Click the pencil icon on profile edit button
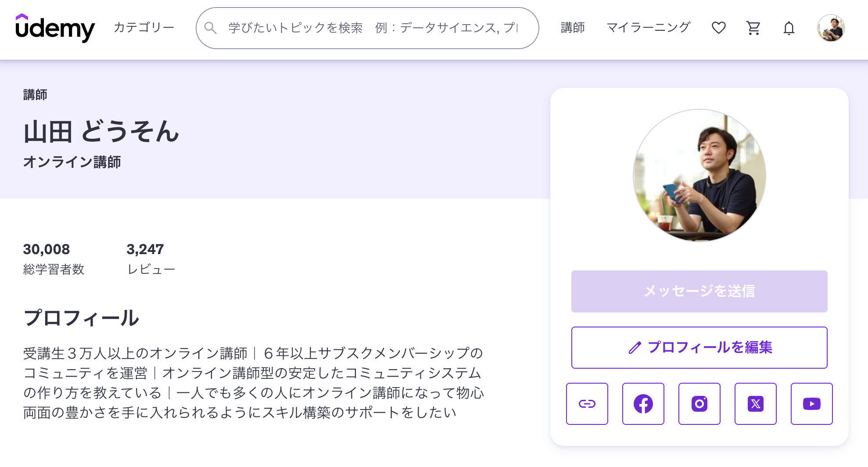 pos(635,348)
